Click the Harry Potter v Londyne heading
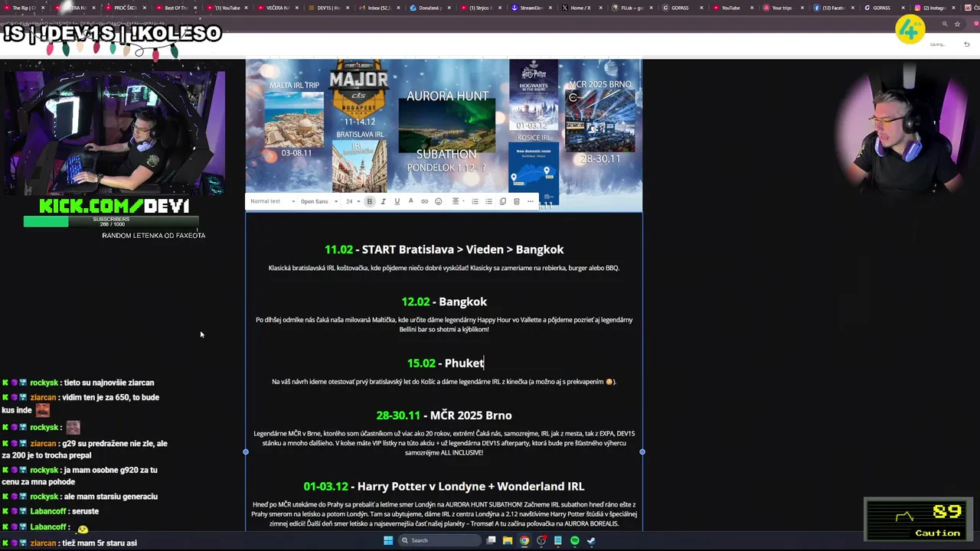980x551 pixels. click(x=444, y=486)
